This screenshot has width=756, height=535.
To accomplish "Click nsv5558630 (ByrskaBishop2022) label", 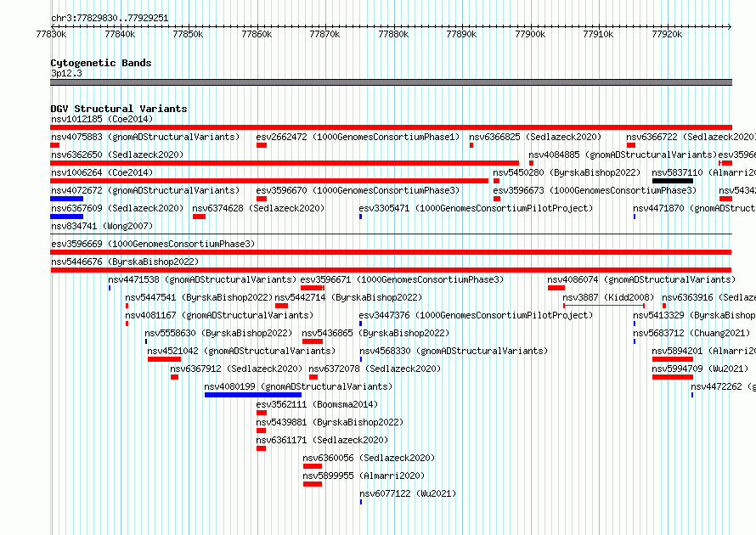I will [x=218, y=333].
